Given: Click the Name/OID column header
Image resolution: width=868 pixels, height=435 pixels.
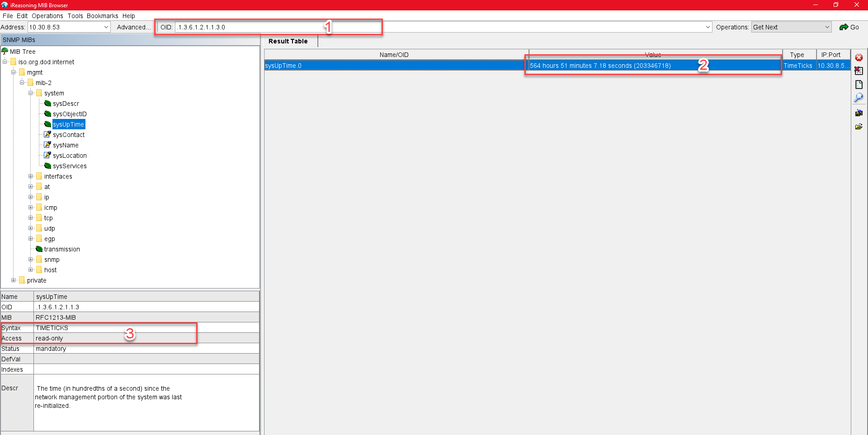Looking at the screenshot, I should (x=396, y=55).
